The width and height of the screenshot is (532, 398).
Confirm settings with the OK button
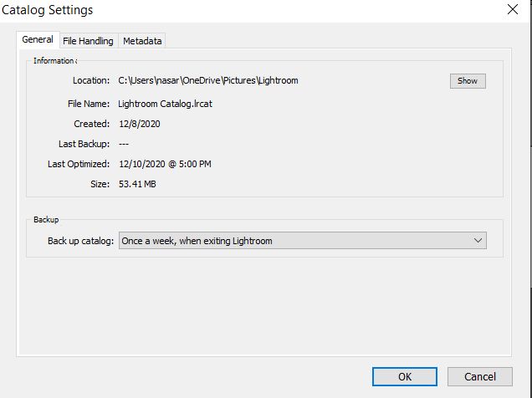404,376
